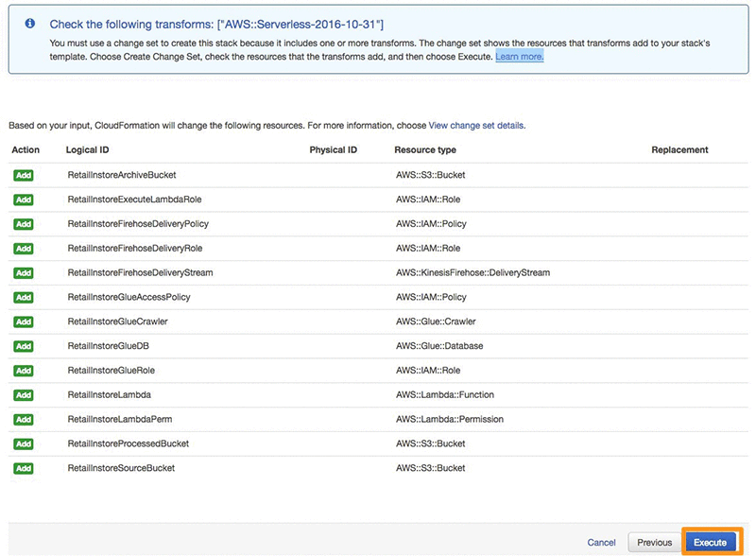Click the AWS::KinesisFirehose::DeliveryStream resource type
Screen dimensions: 756x556
coord(472,272)
